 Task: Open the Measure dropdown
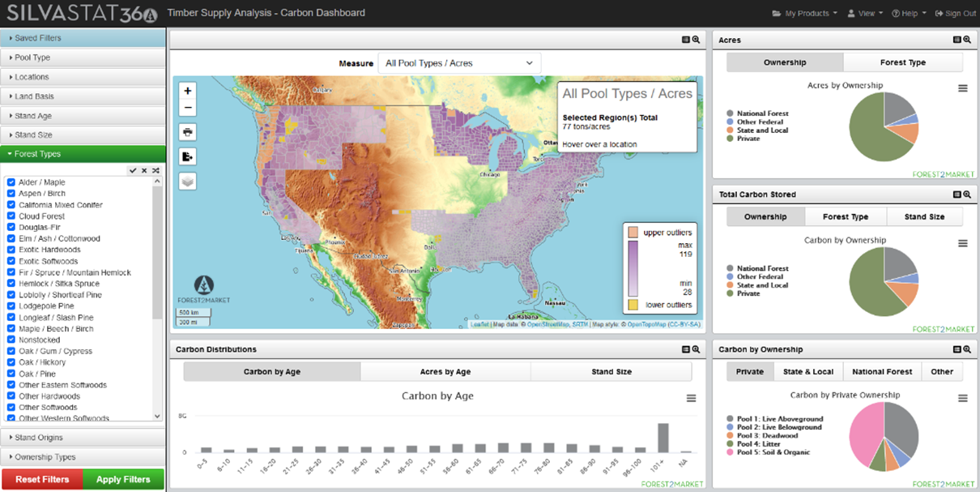459,63
